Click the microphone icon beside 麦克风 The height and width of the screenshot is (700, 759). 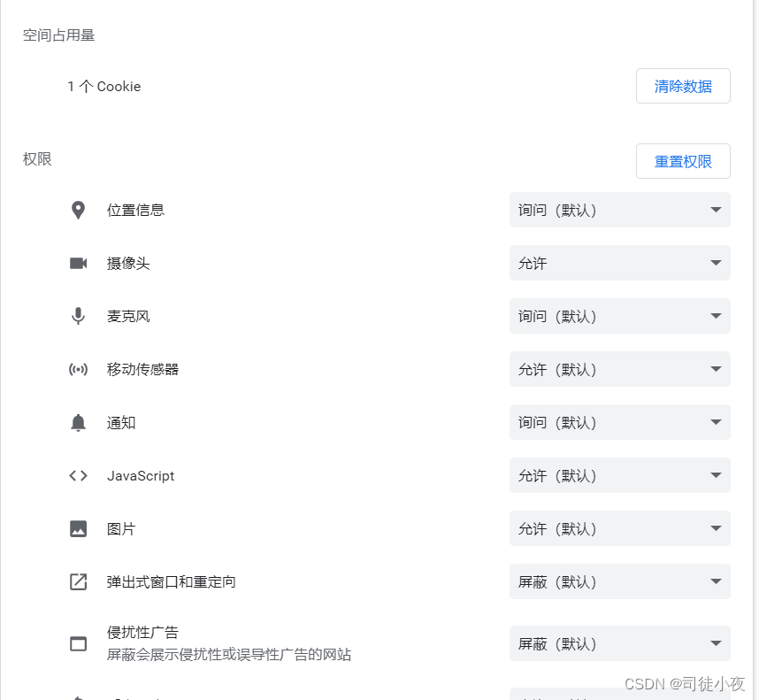tap(78, 316)
